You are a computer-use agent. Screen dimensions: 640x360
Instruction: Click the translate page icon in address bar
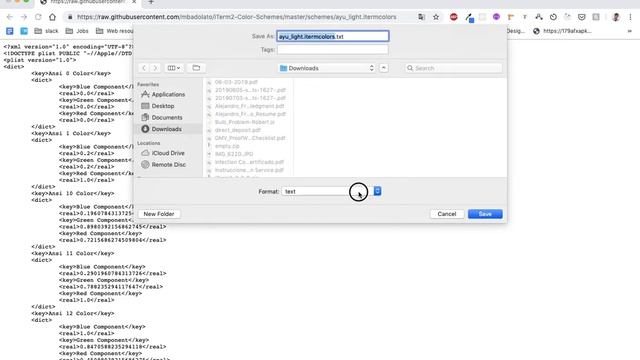[x=421, y=17]
